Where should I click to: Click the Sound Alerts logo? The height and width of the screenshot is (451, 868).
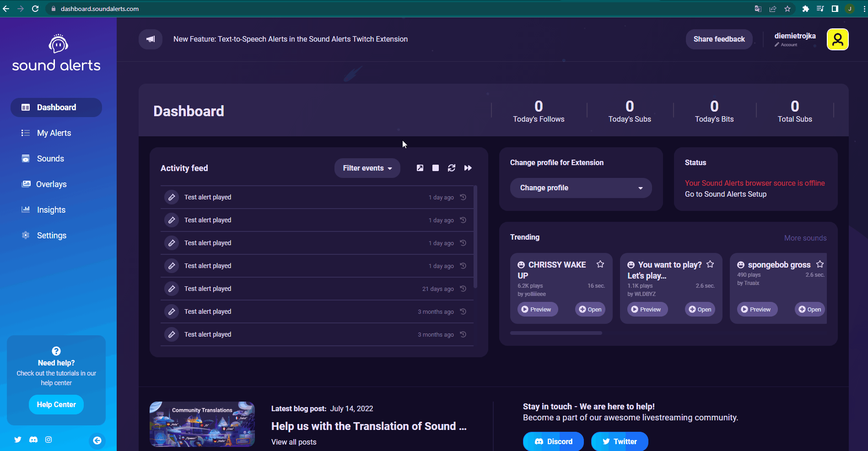pos(56,53)
